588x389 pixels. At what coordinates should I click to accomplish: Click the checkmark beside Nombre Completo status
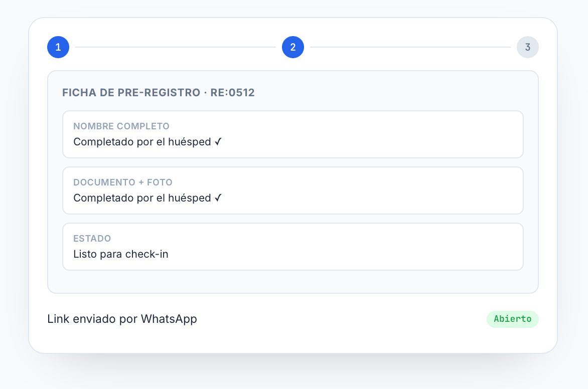coord(218,142)
